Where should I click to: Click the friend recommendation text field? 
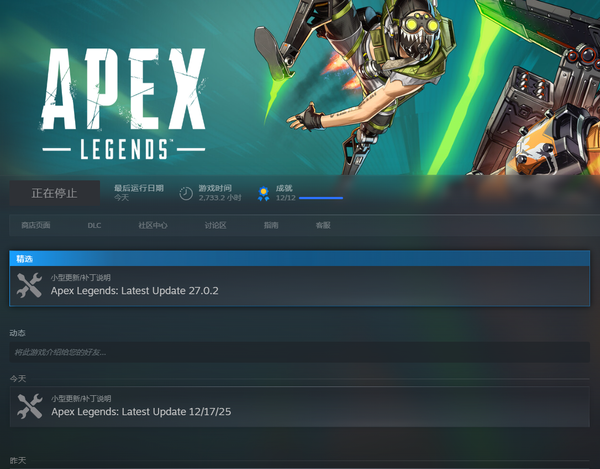(299, 352)
